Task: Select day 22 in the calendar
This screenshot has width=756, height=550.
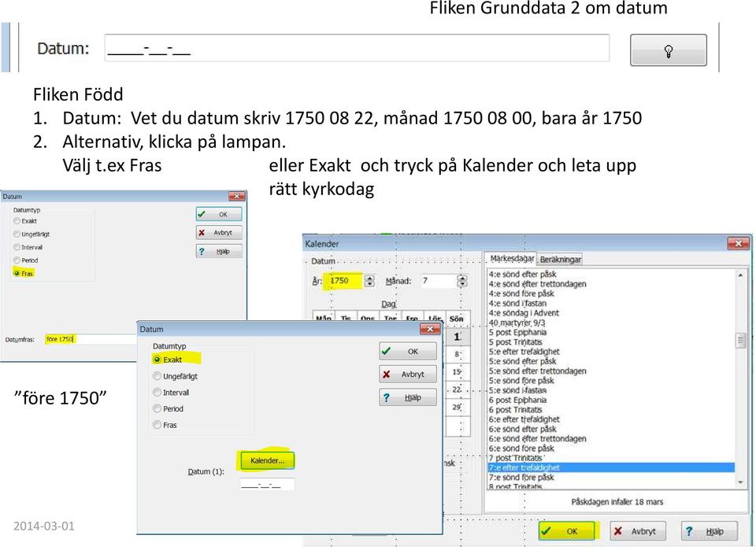Action: (x=457, y=389)
